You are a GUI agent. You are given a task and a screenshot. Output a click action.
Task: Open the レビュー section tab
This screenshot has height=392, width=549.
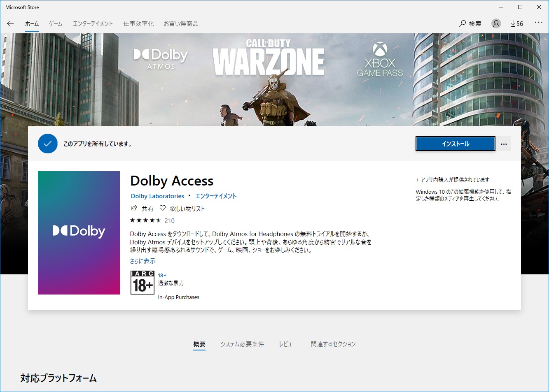[287, 344]
